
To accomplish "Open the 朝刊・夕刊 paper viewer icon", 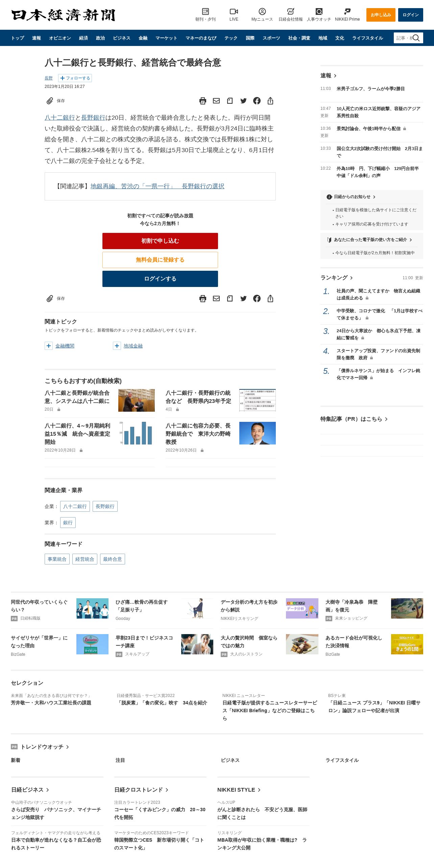I will pos(205,11).
